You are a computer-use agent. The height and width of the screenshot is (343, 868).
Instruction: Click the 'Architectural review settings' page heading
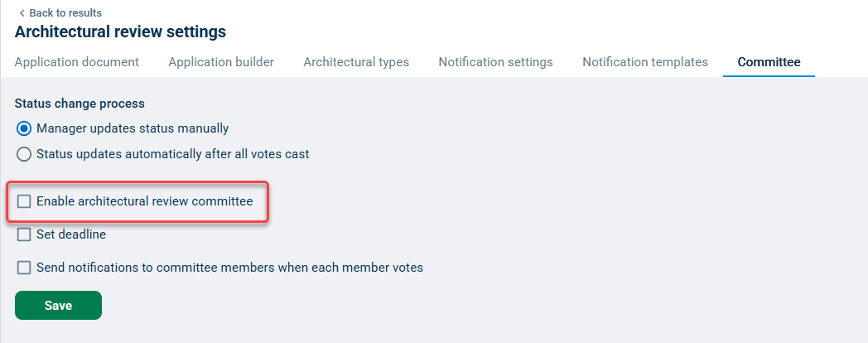tap(120, 32)
